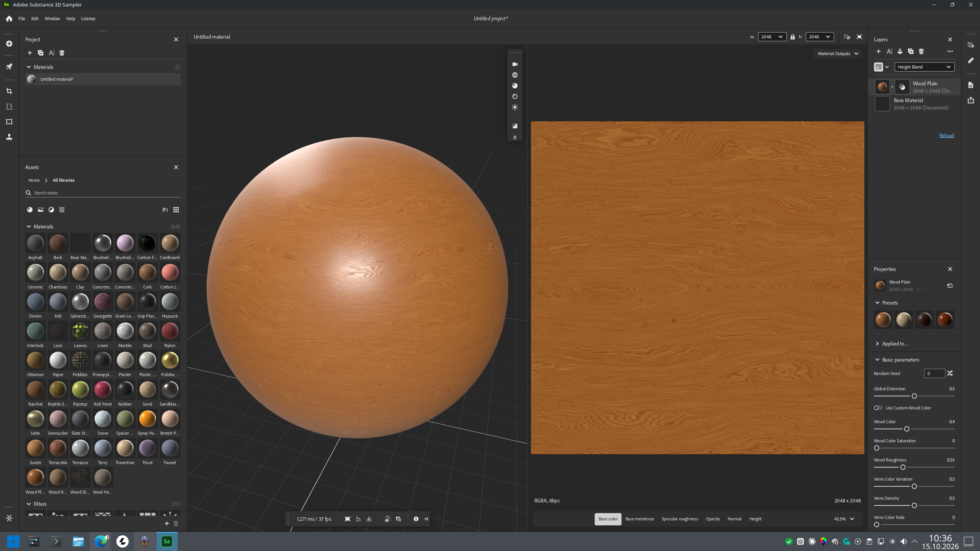Open the Window menu
This screenshot has height=551, width=980.
52,18
